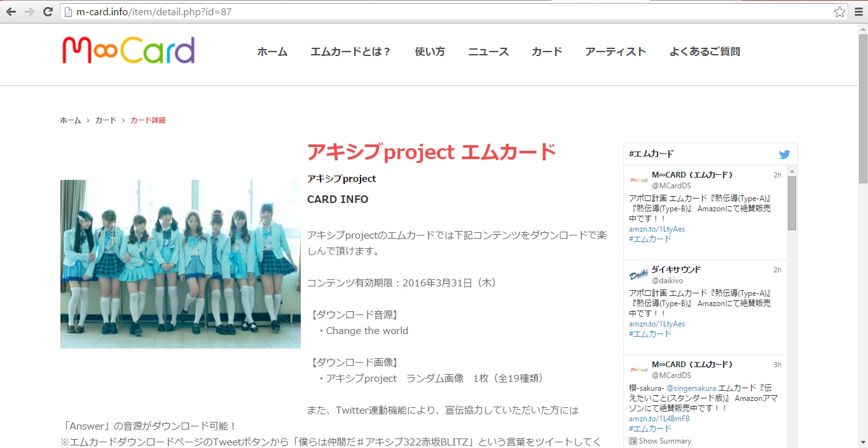Screen dimensions: 868x448
Task: Open エムカードとは？ menu item
Action: tap(351, 52)
